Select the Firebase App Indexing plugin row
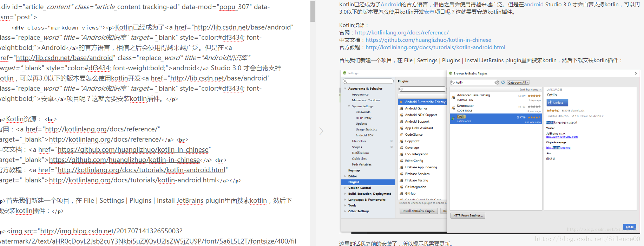Image resolution: width=644 pixels, height=246 pixels. pos(422,167)
